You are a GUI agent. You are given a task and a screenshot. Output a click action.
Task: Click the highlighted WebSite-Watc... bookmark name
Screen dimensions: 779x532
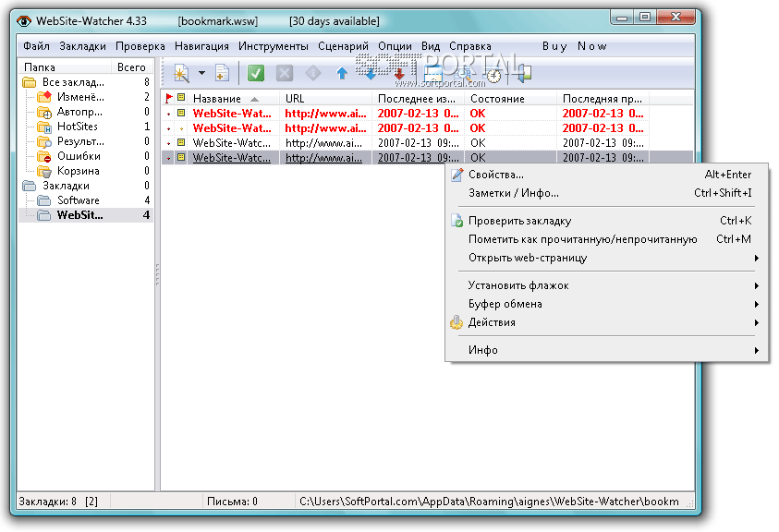pyautogui.click(x=232, y=158)
